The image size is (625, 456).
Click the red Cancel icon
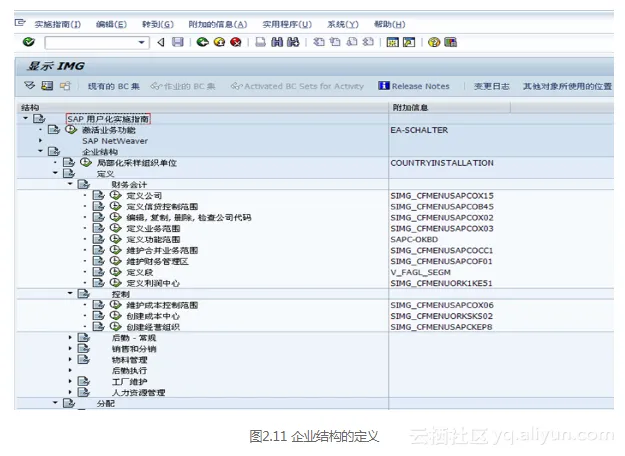click(236, 42)
